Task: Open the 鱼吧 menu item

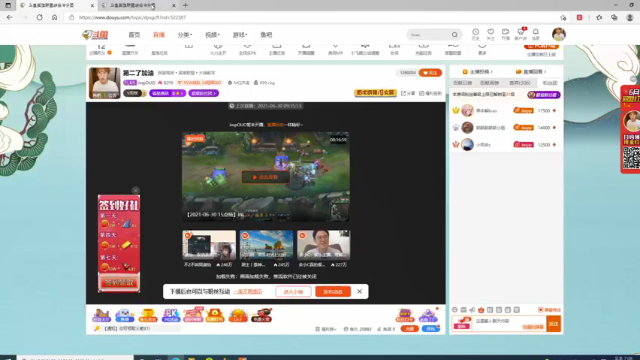Action: tap(266, 35)
